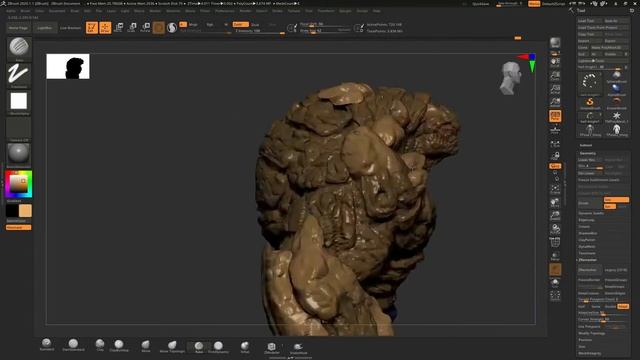Click the Frame mesh icon
This screenshot has height=360, width=640.
click(x=555, y=189)
